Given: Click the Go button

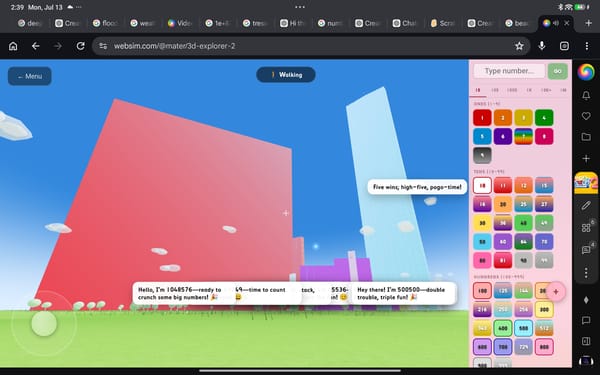Looking at the screenshot, I should coord(558,71).
